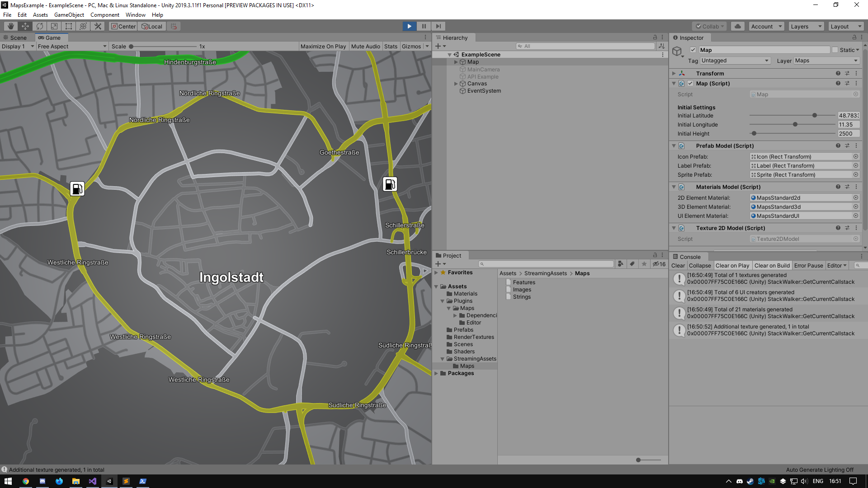Screen dimensions: 868x488
Task: Toggle Maximize On Play button
Action: 323,47
